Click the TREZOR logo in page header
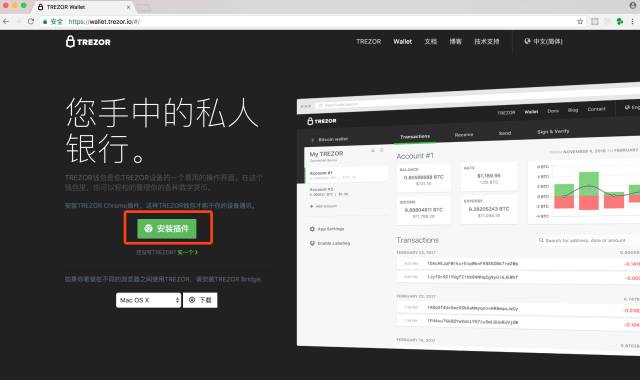The image size is (640, 380). [88, 42]
